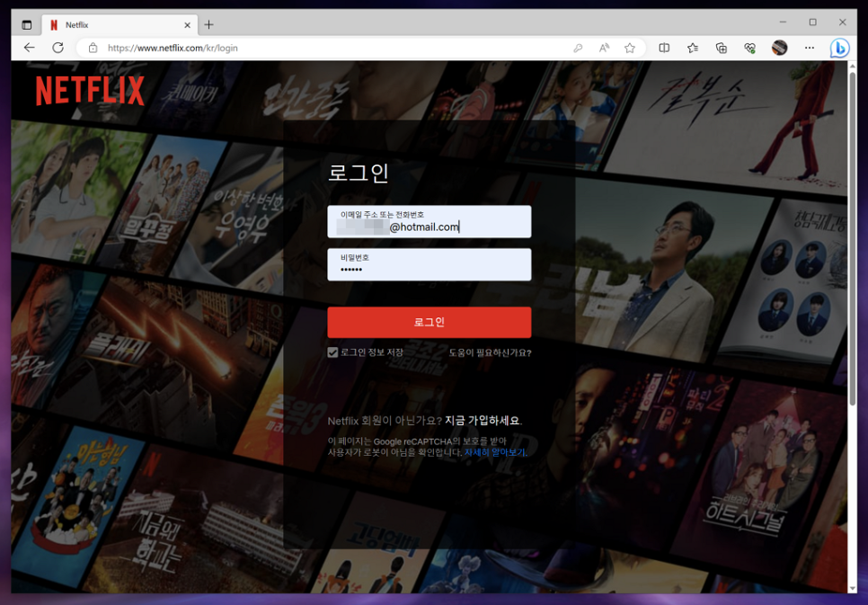The width and height of the screenshot is (868, 605).
Task: Open the 도움이 필요하신가요? help link
Action: (490, 353)
